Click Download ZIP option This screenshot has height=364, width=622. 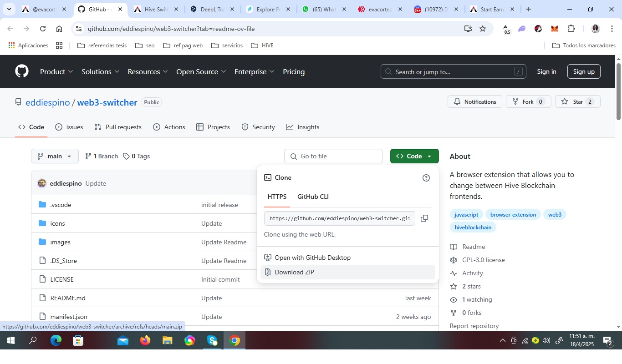(x=294, y=272)
